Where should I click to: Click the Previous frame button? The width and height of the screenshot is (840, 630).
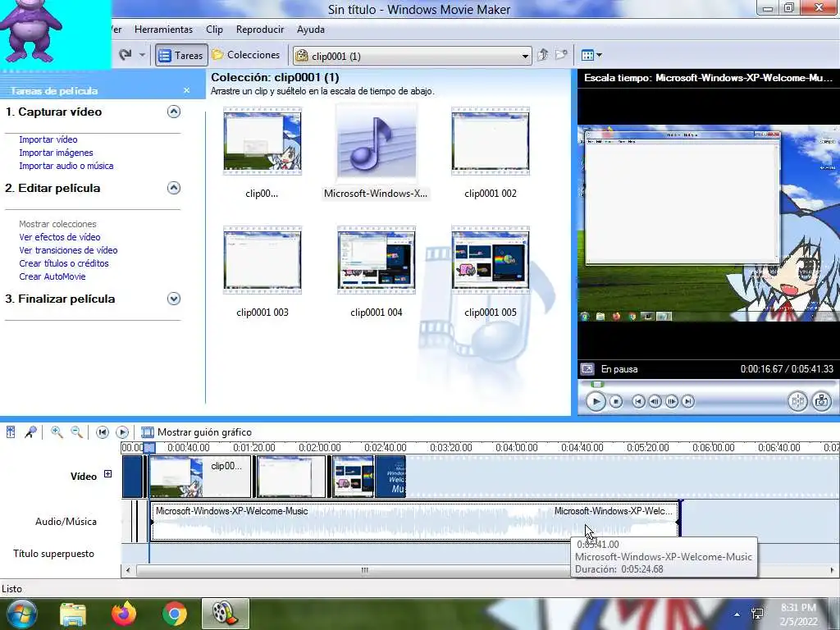coord(655,401)
